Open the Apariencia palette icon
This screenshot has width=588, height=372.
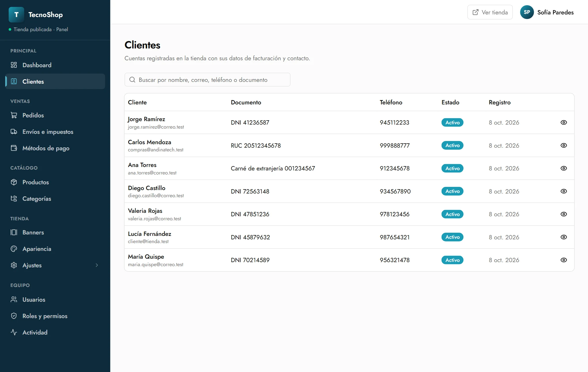tap(14, 249)
